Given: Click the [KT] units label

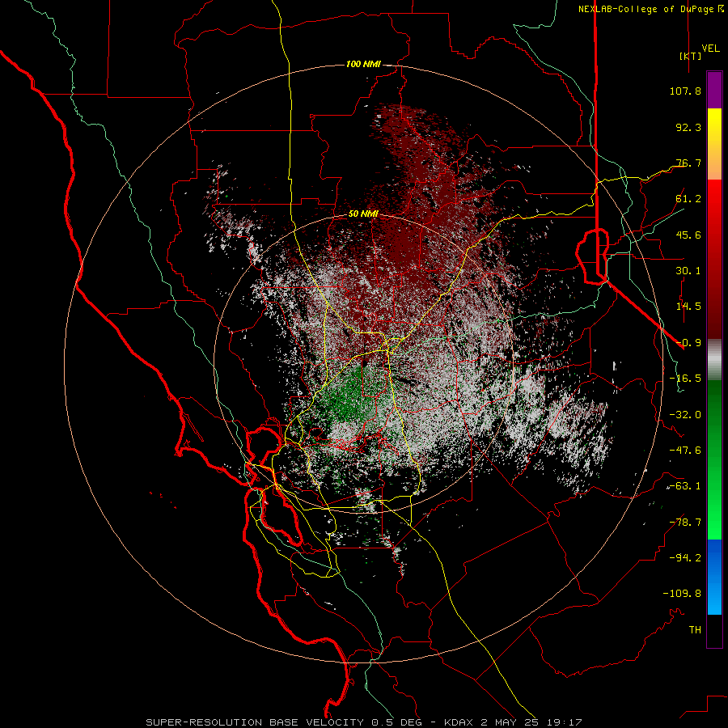Looking at the screenshot, I should pos(691,56).
